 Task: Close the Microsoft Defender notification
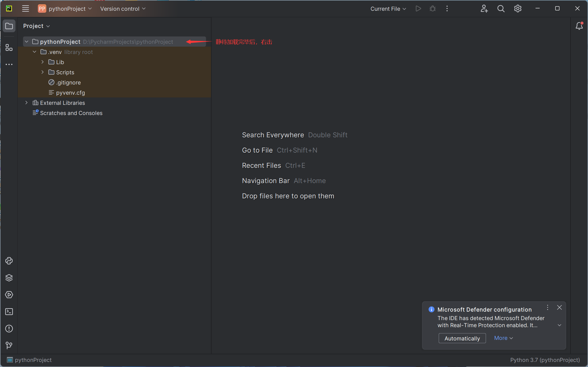click(x=559, y=307)
